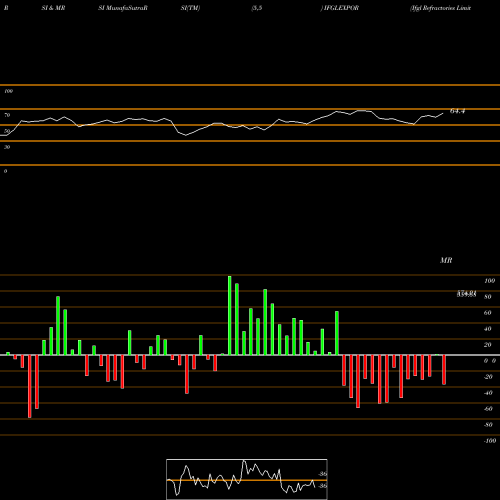This screenshot has width=500, height=500.
Task: Open the mini overview chart thumbnail
Action: coord(247,479)
